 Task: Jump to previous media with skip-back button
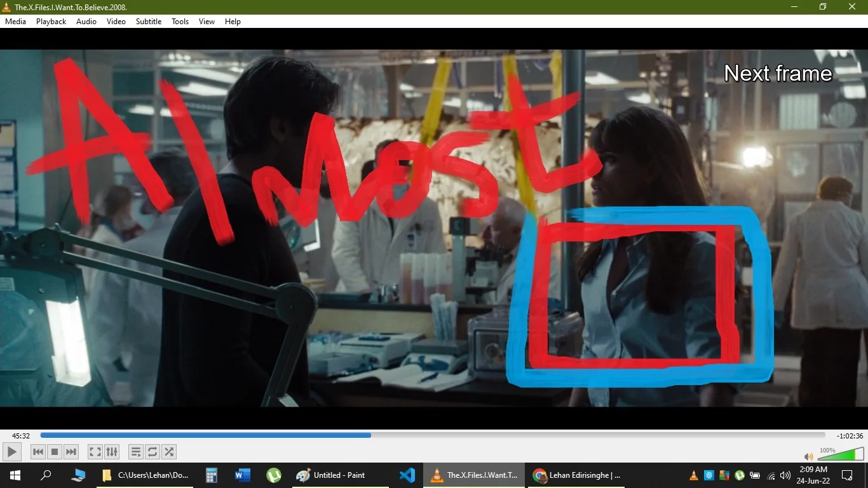pos(38,452)
